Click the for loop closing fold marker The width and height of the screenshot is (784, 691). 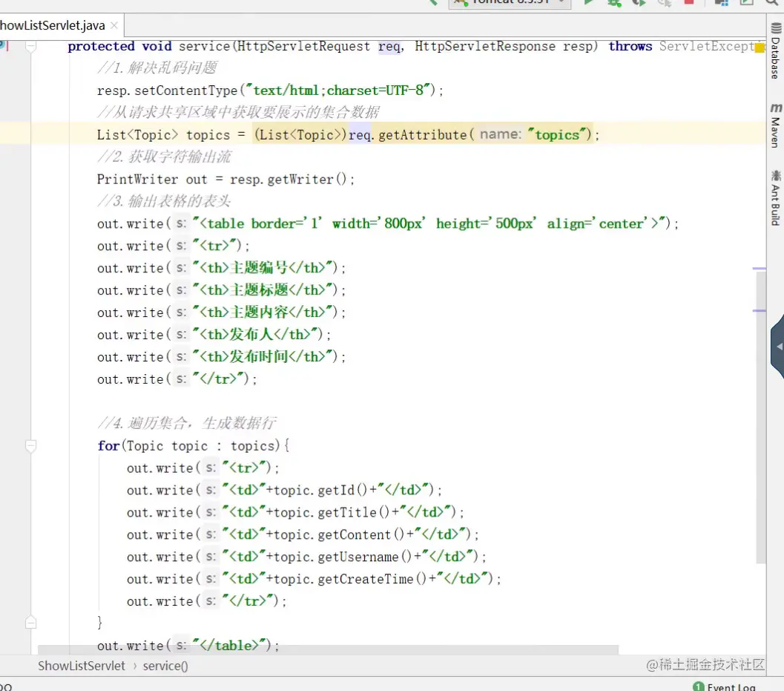pos(30,622)
